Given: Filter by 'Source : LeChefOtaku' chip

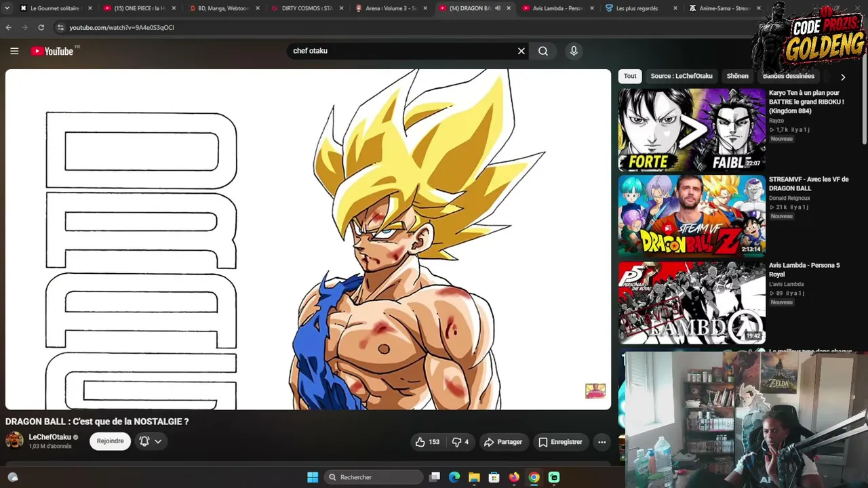Looking at the screenshot, I should (682, 77).
